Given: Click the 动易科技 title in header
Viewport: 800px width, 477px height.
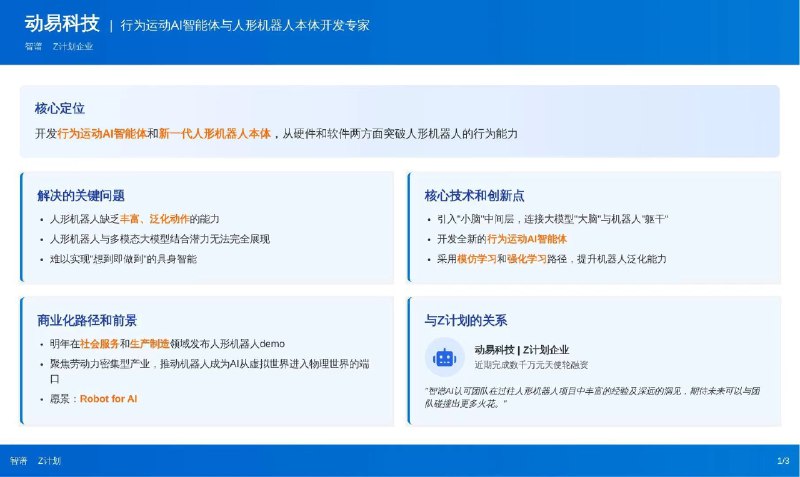Looking at the screenshot, I should pos(62,23).
